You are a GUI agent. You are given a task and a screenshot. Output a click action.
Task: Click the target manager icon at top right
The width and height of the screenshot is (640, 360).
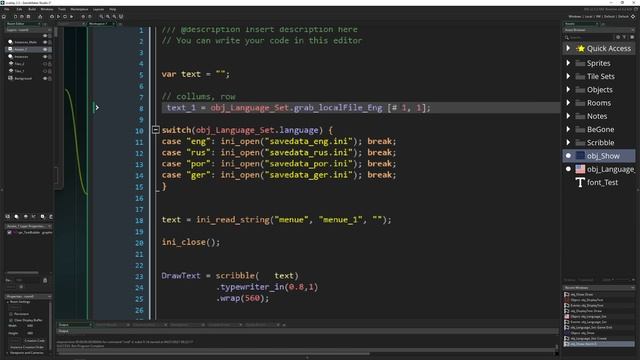pyautogui.click(x=633, y=16)
